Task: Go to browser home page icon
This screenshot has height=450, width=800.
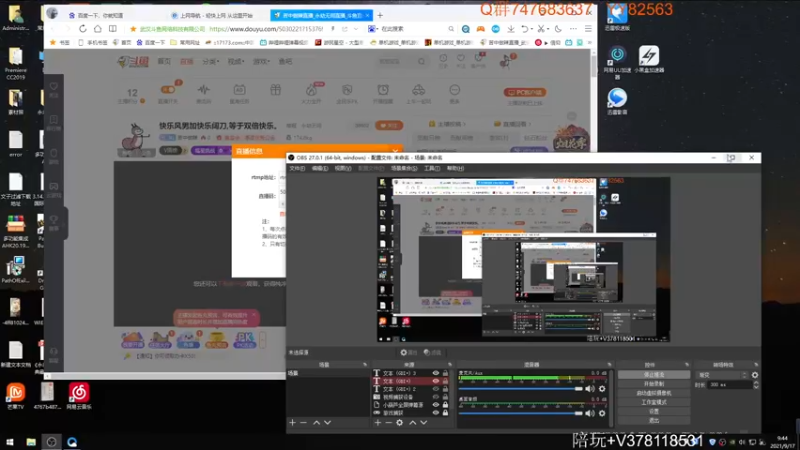Action: 97,29
